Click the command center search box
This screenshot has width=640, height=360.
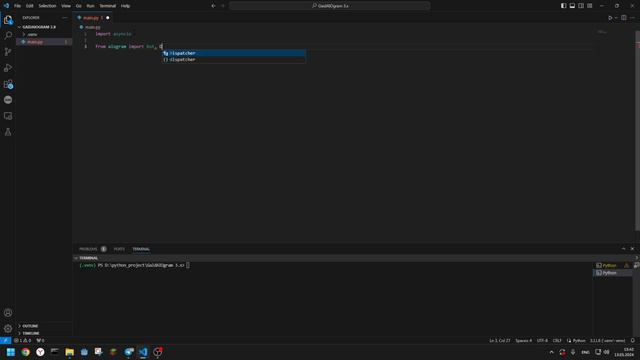coord(330,6)
